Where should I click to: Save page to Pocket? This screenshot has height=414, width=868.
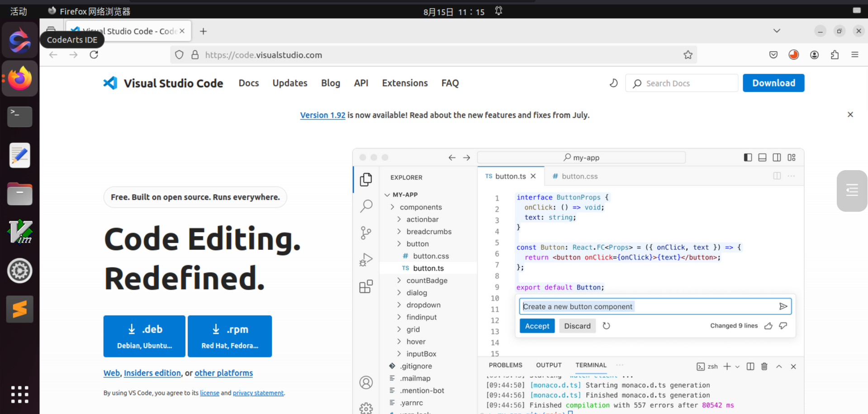(x=773, y=55)
